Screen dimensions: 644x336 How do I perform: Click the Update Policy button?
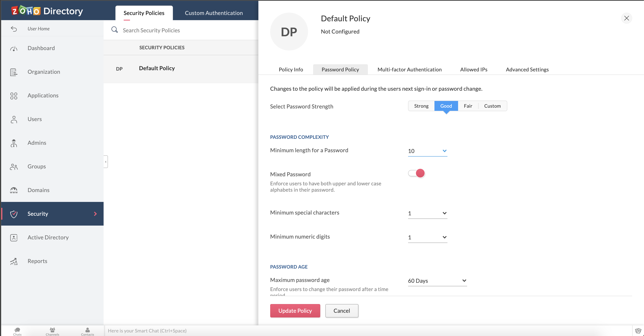click(295, 311)
